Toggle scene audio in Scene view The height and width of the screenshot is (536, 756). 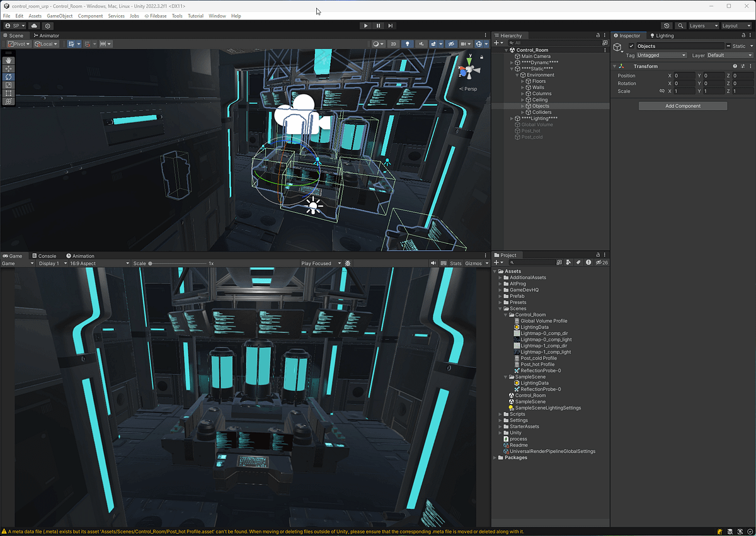click(421, 44)
